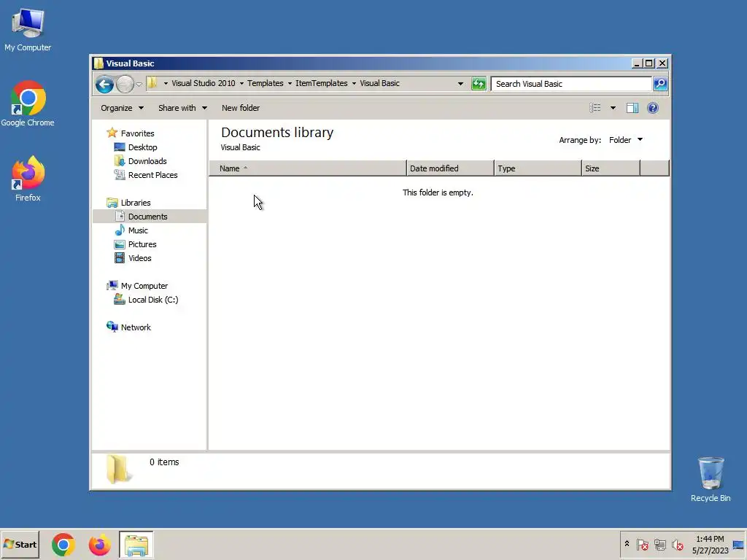Navigate to ItemTemplates breadcrumb
Image resolution: width=747 pixels, height=560 pixels.
322,83
